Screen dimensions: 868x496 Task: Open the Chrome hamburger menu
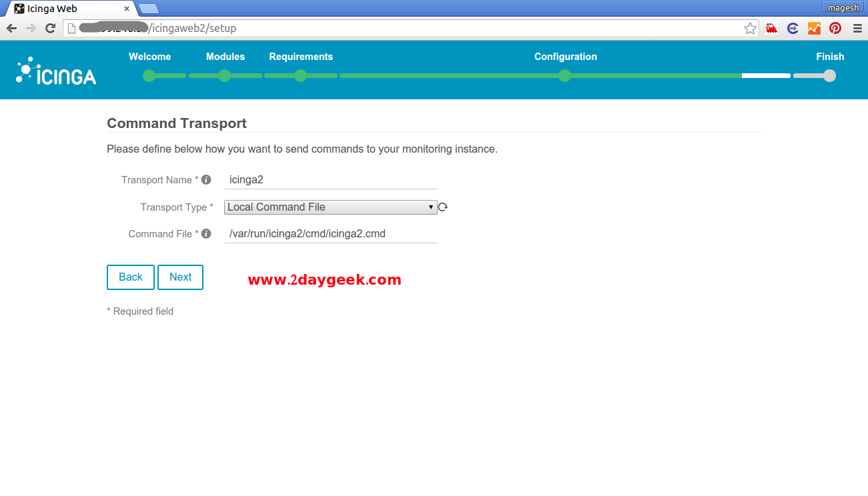[857, 28]
